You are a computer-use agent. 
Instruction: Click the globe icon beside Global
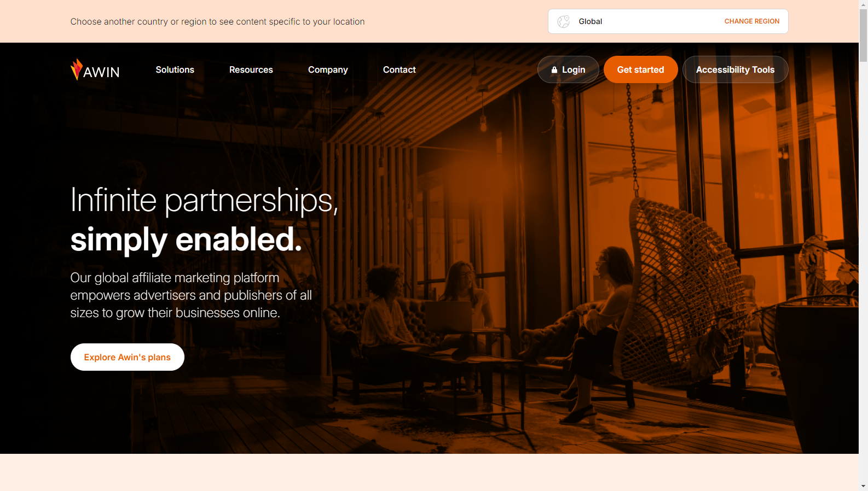pyautogui.click(x=563, y=21)
